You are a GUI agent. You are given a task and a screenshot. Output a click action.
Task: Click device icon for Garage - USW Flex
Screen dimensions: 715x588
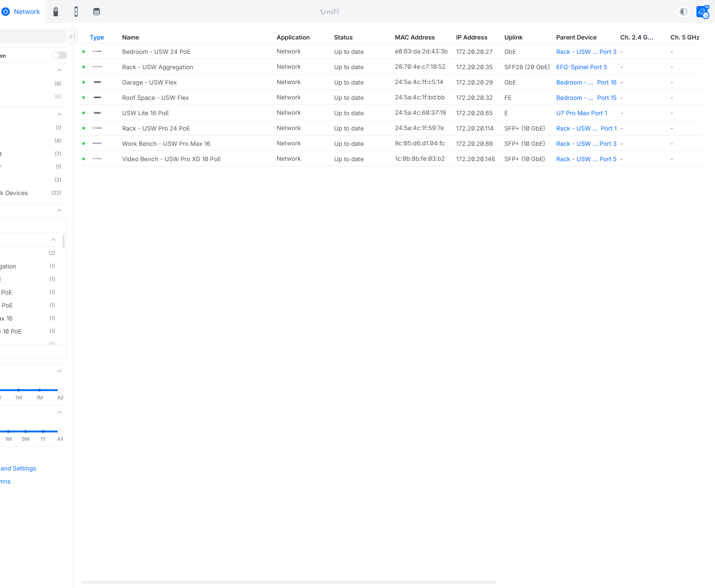point(97,82)
